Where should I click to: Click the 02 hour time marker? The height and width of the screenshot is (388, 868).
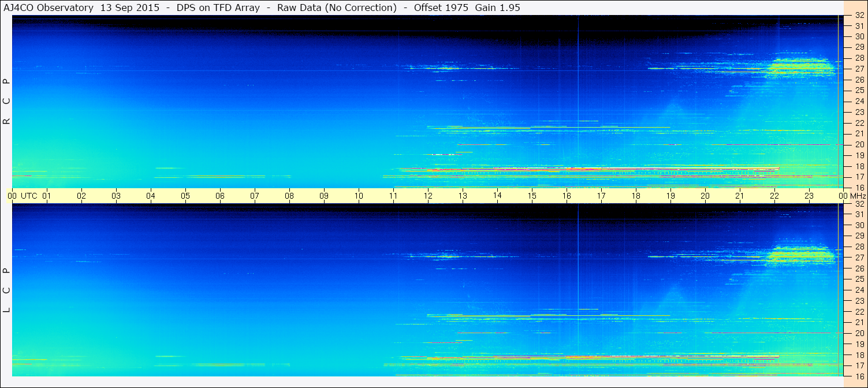tap(81, 196)
